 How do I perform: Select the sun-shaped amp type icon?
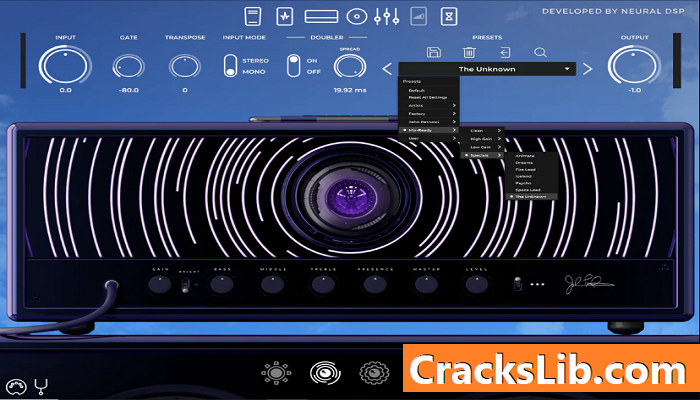[x=276, y=373]
